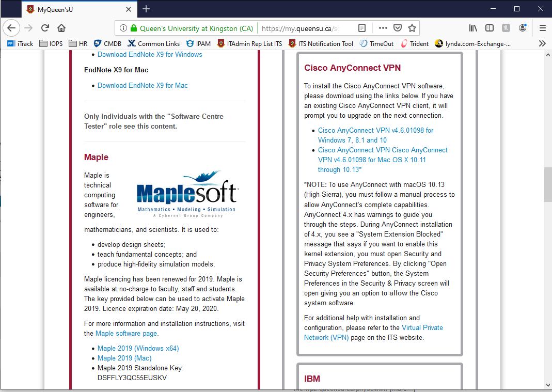Screen dimensions: 552x392
Task: Show more bookmarks overflow chevron
Action: pyautogui.click(x=542, y=44)
